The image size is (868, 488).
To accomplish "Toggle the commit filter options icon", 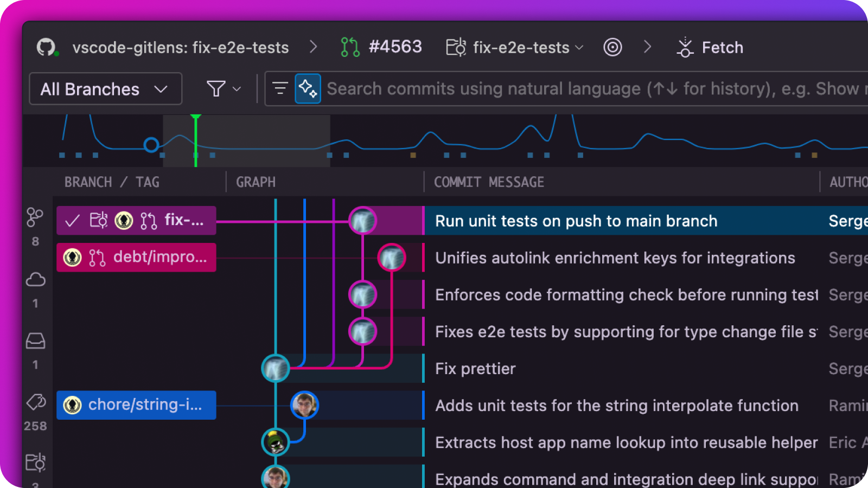I will coord(279,88).
